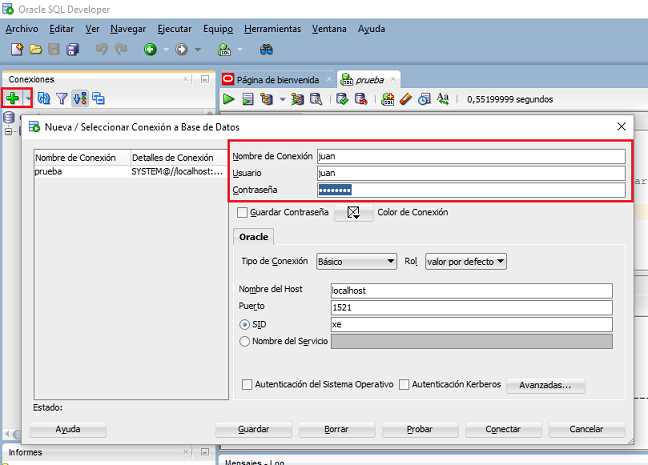Open dropdown arrow beside New Connection plus

pos(27,98)
